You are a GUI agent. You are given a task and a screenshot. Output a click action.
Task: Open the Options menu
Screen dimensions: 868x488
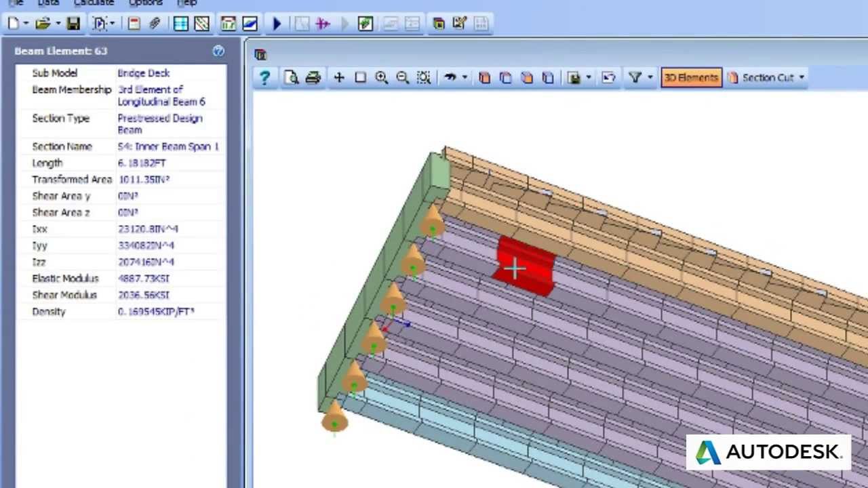coord(145,3)
